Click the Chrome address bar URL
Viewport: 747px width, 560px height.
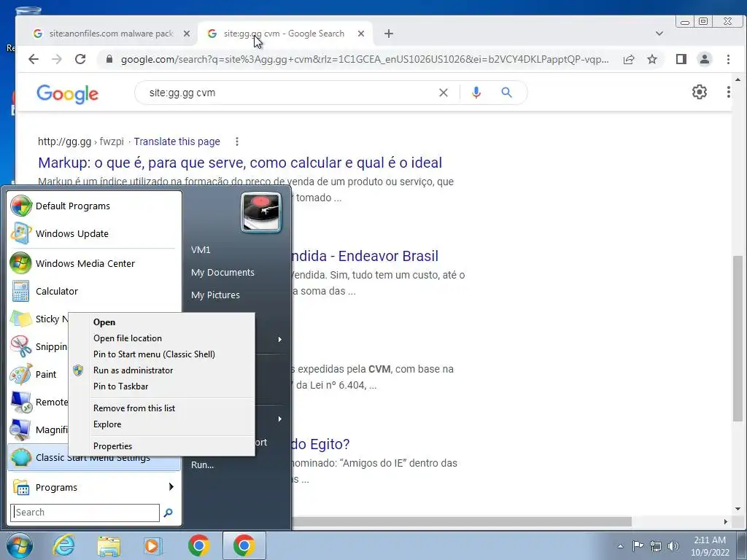point(365,60)
